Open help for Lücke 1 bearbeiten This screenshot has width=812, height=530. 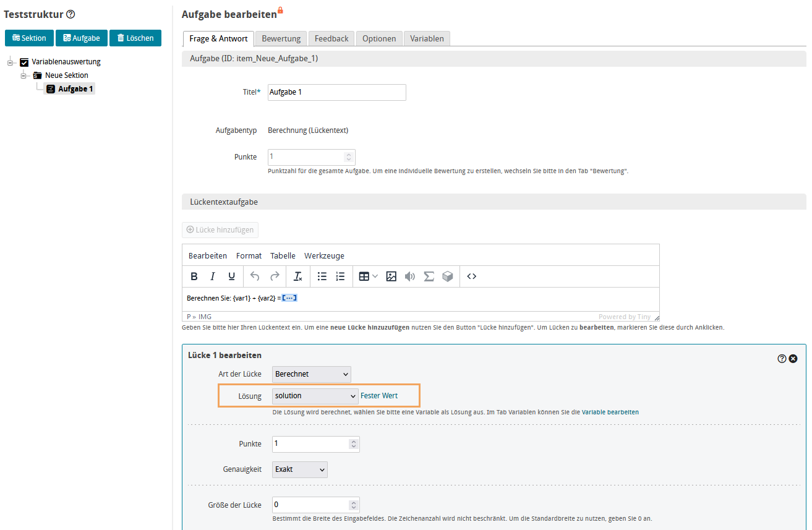(782, 359)
